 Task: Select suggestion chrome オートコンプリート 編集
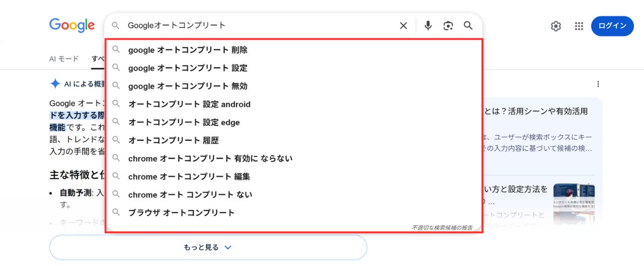(294, 176)
